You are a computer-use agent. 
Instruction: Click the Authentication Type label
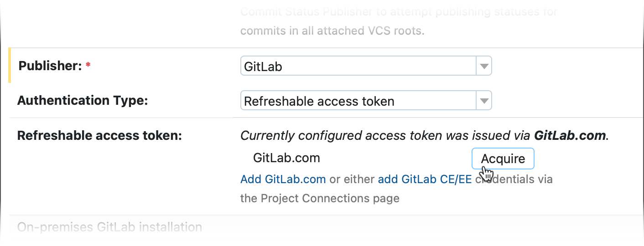coord(83,100)
